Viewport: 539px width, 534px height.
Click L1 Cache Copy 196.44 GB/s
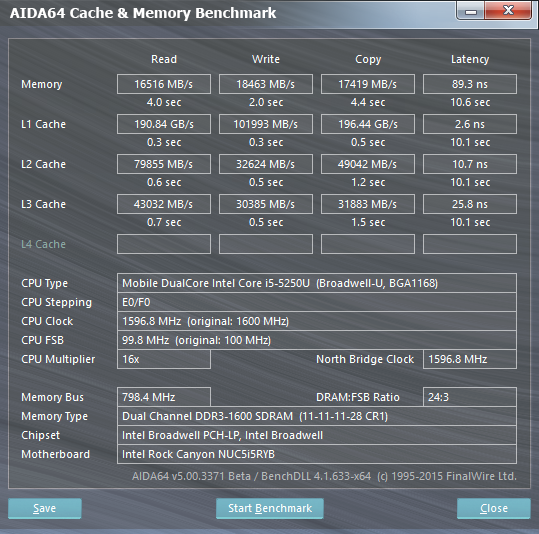coord(368,124)
